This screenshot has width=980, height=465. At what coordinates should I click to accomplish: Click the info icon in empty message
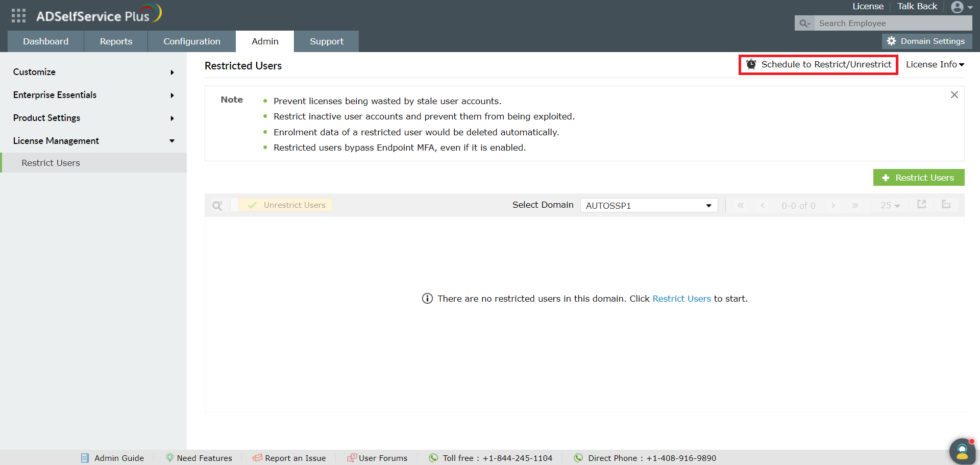tap(427, 299)
